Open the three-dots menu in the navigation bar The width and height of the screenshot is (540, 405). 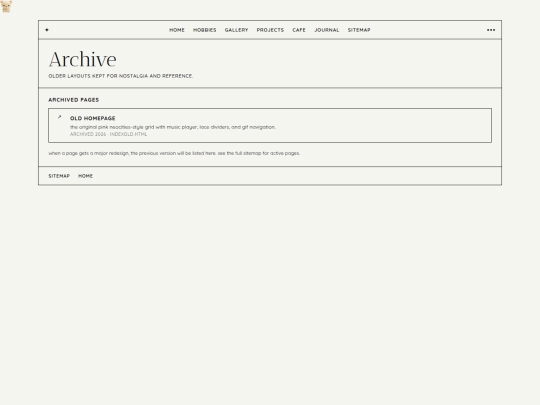(491, 30)
